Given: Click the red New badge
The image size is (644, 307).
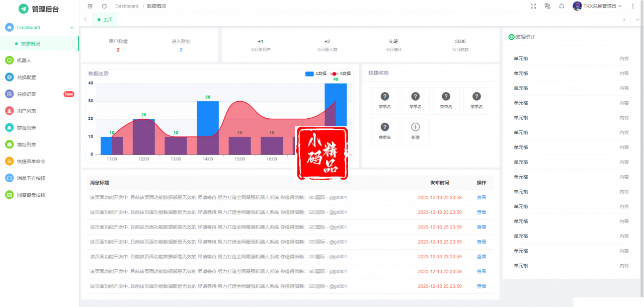Looking at the screenshot, I should pyautogui.click(x=69, y=94).
